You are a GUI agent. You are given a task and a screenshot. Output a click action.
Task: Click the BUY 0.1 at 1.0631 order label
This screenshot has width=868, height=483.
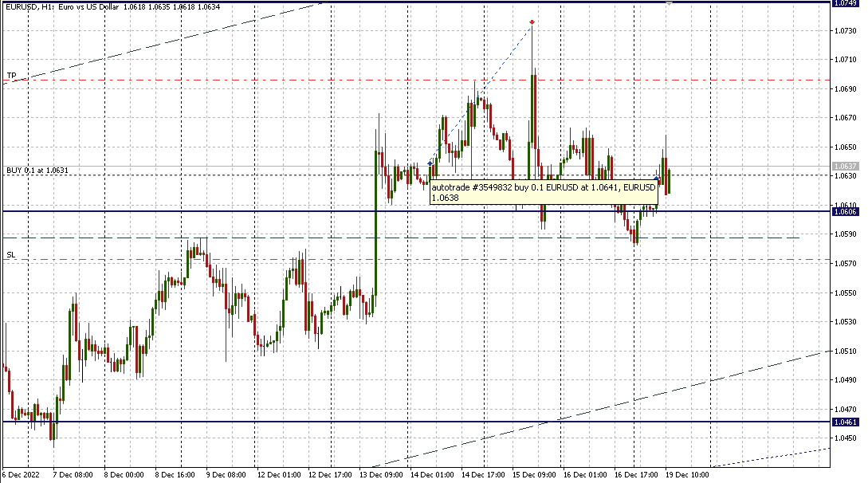37,170
